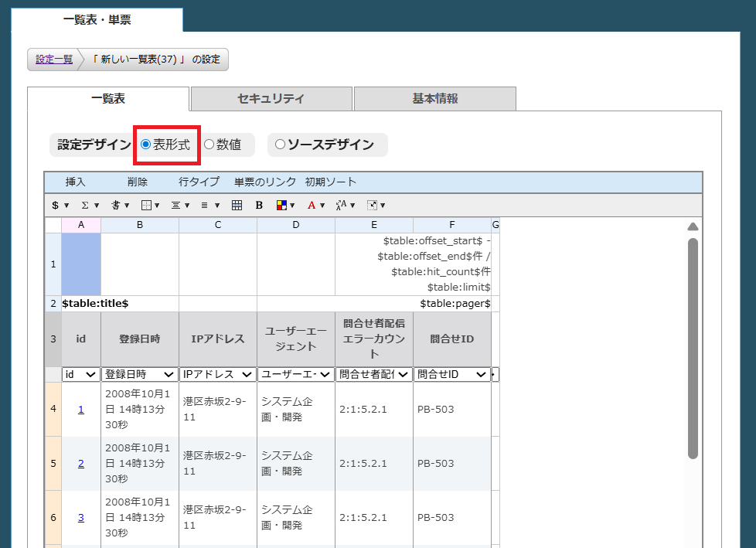Open record link 3 in row 6

pos(81,517)
